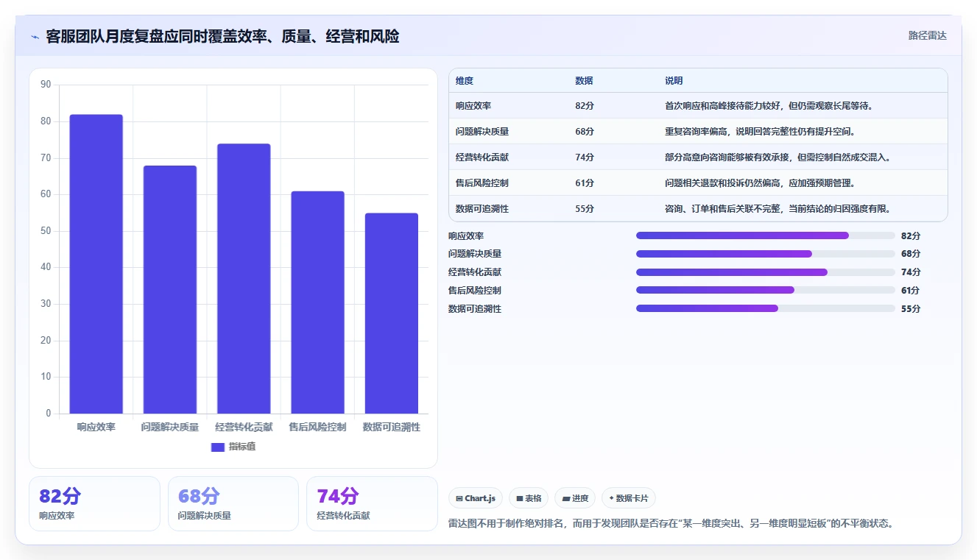Click the description starting 问题相关退款
The image size is (977, 560).
(760, 183)
